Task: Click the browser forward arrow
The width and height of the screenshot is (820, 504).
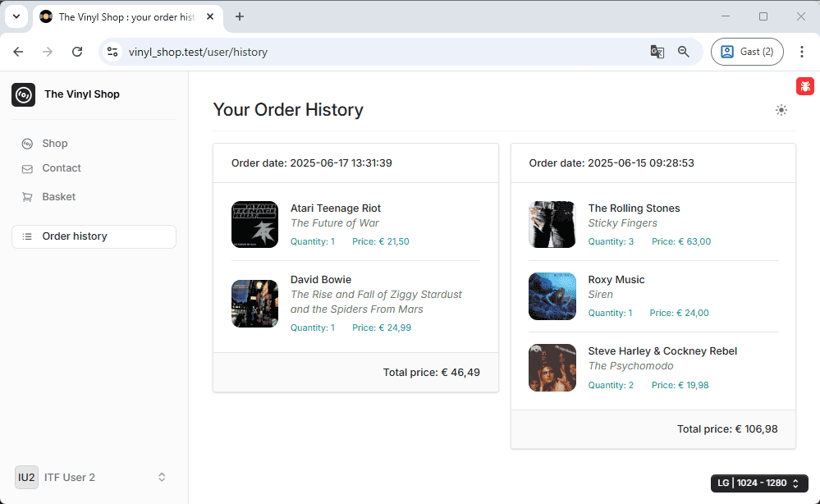Action: 48,52
